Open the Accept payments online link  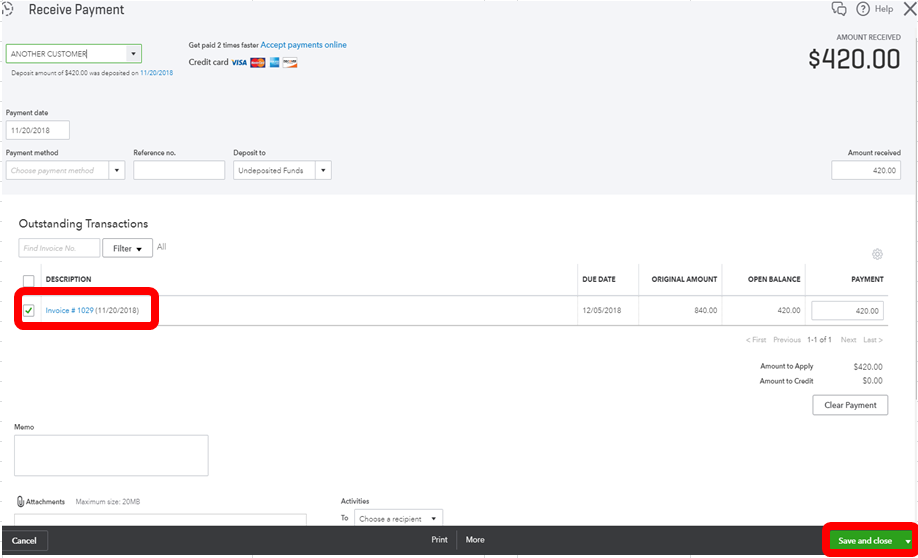point(303,44)
